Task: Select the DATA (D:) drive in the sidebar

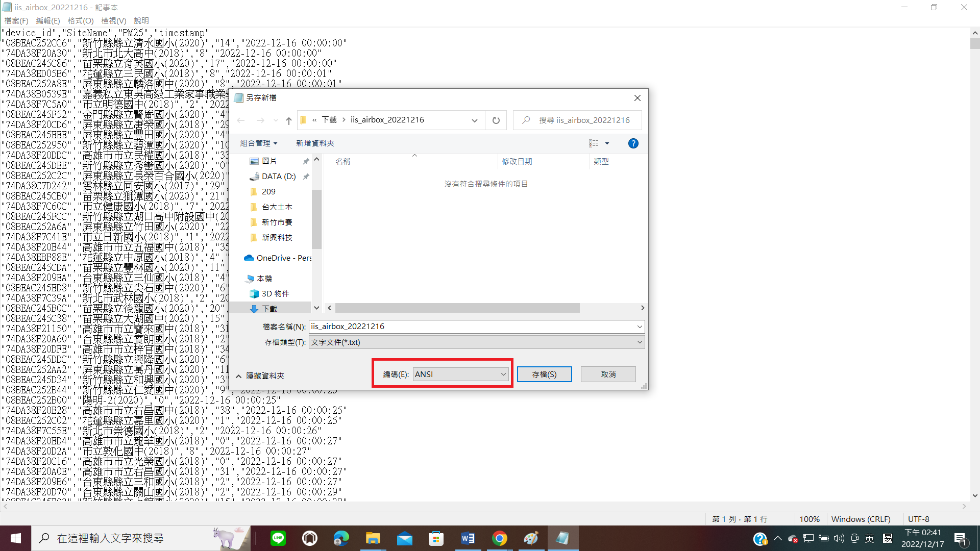Action: pos(278,177)
